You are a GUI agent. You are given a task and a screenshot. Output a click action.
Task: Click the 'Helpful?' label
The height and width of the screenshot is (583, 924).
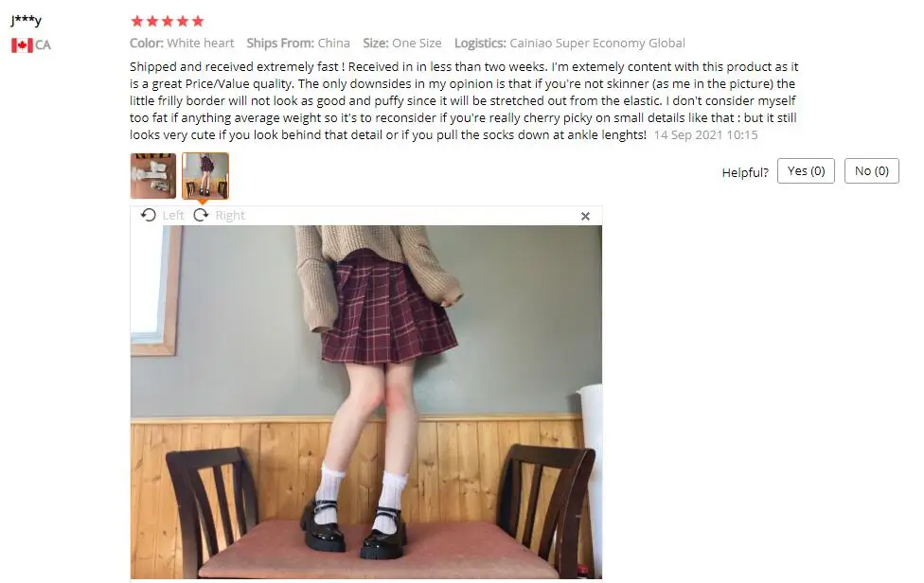tap(745, 172)
